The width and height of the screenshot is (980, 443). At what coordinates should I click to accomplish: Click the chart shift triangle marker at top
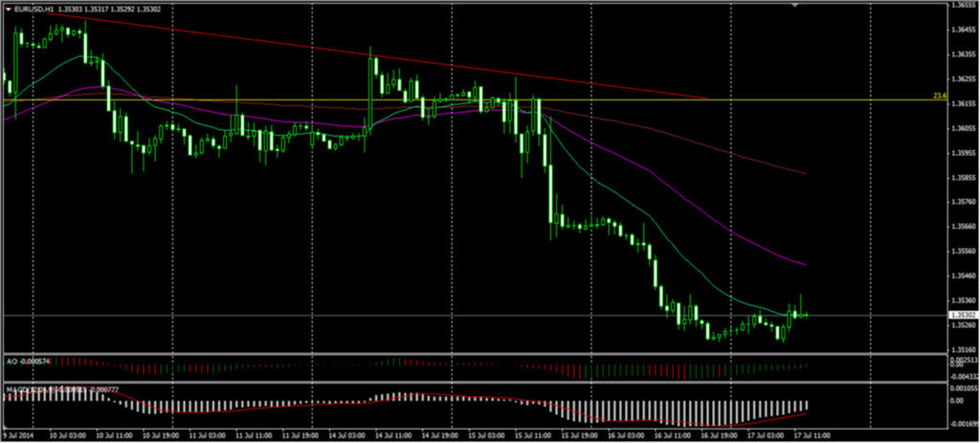(795, 5)
